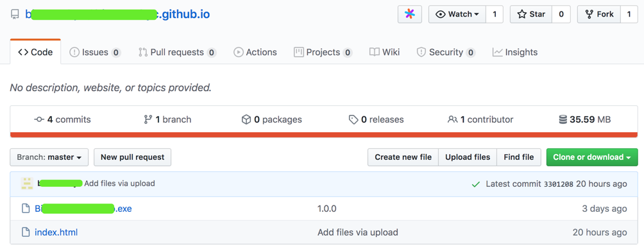Open commit hash 3301208
The image size is (644, 251).
click(x=558, y=184)
